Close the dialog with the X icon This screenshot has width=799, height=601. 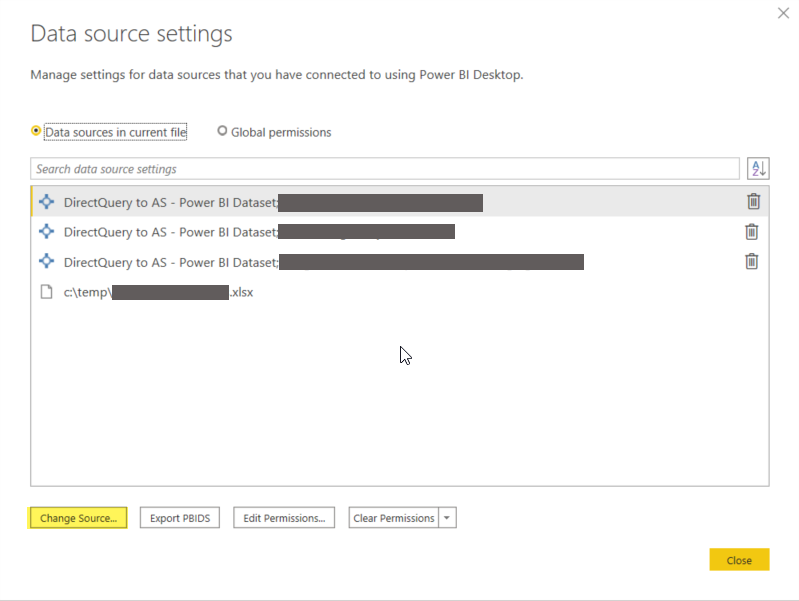[783, 13]
